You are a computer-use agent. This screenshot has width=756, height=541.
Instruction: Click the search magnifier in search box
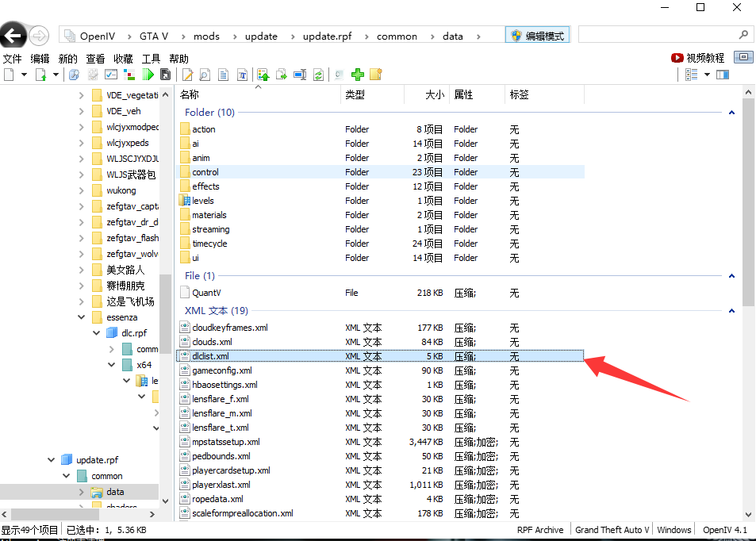[743, 35]
